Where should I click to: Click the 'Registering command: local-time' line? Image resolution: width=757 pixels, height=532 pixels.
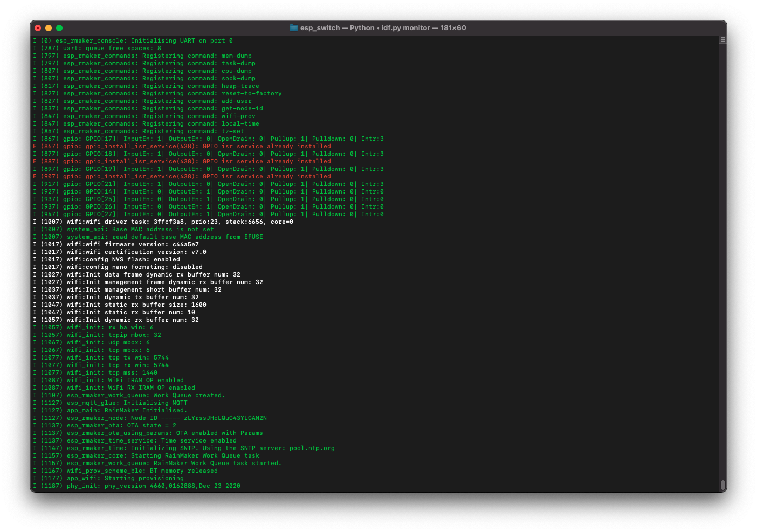click(x=146, y=123)
